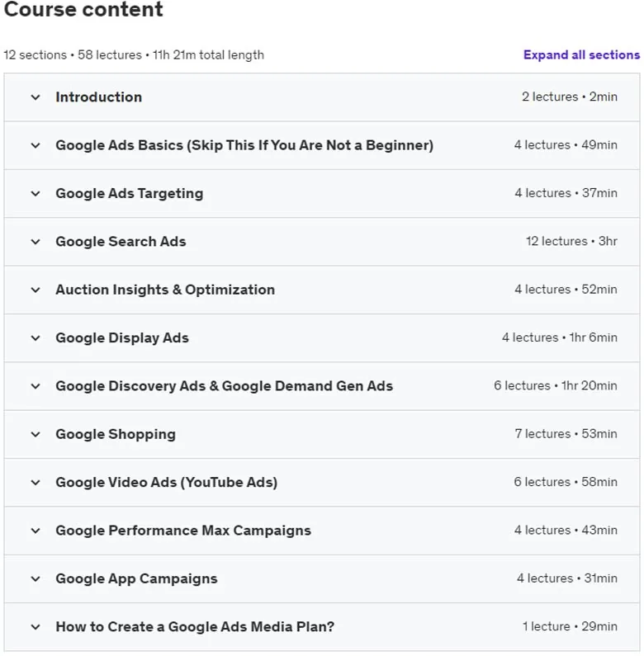This screenshot has width=644, height=656.
Task: Select Google Performance Max Campaigns title
Action: 183,531
